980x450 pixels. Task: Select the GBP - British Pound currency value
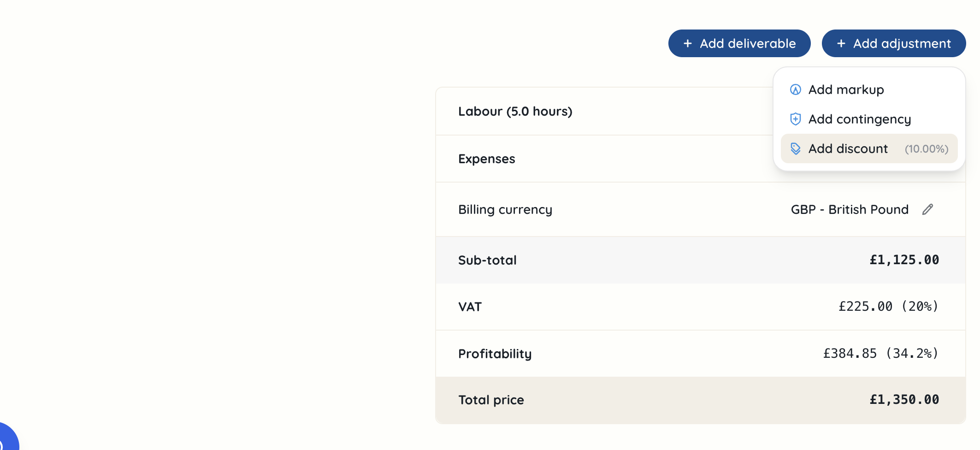pos(849,209)
